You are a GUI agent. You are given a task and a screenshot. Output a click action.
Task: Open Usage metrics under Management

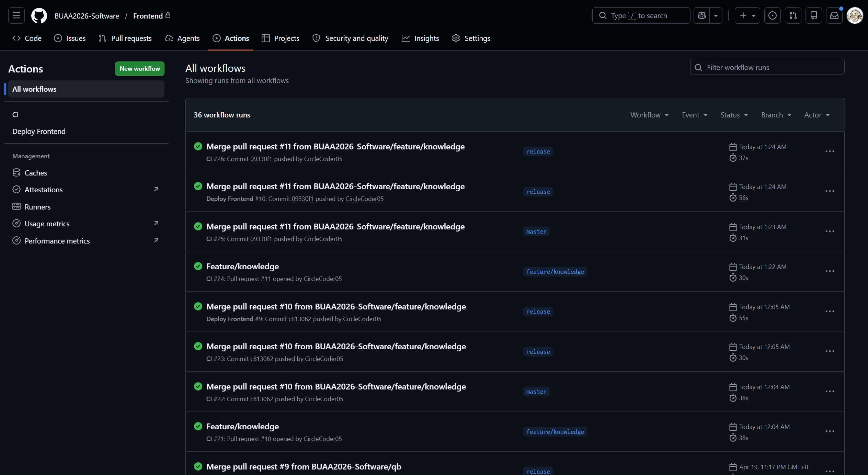coord(86,224)
